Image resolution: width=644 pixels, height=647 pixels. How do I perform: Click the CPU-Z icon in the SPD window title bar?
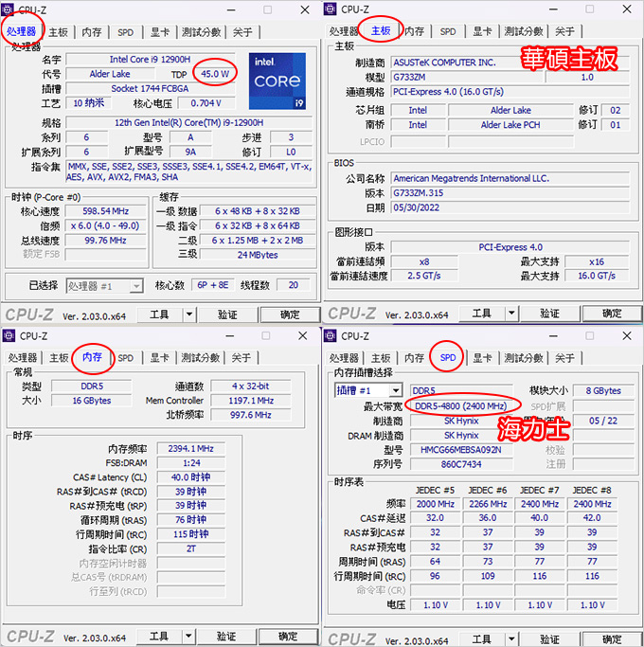(330, 336)
